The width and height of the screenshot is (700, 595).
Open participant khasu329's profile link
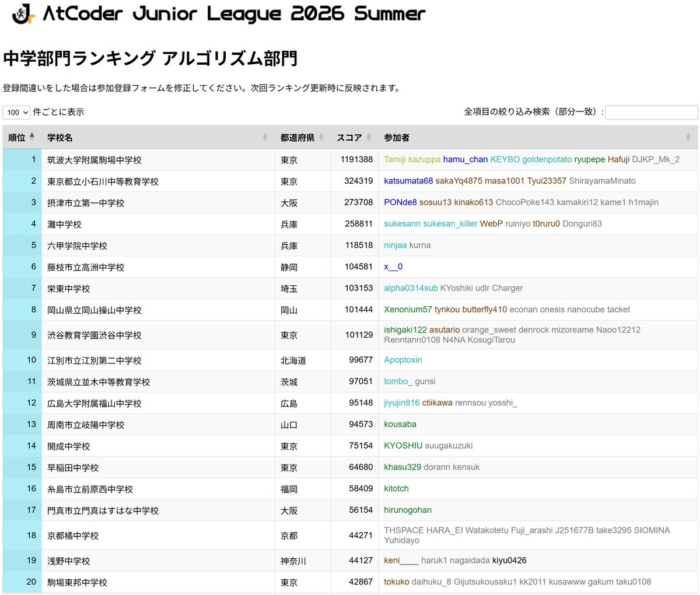402,467
